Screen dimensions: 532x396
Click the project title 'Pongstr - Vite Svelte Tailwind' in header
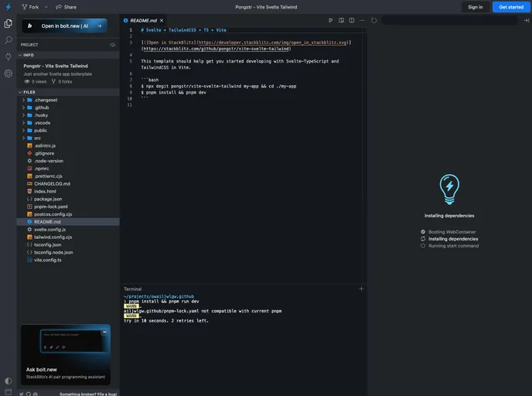pyautogui.click(x=266, y=7)
